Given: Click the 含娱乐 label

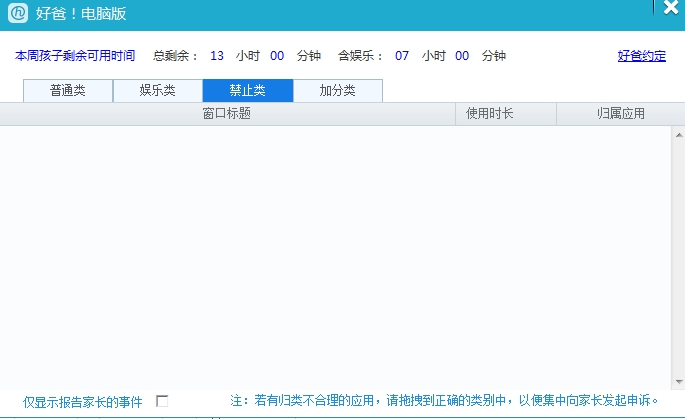Looking at the screenshot, I should click(361, 56).
